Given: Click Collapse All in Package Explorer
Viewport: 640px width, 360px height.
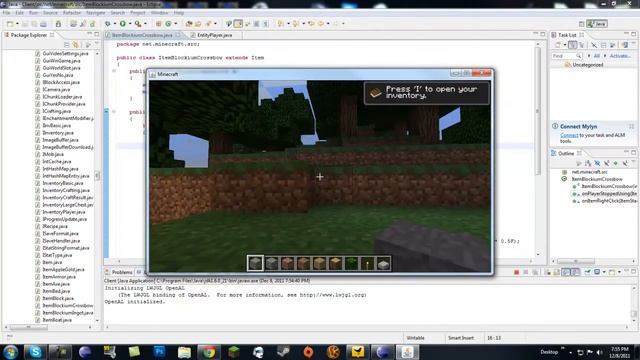Looking at the screenshot, I should (67, 44).
